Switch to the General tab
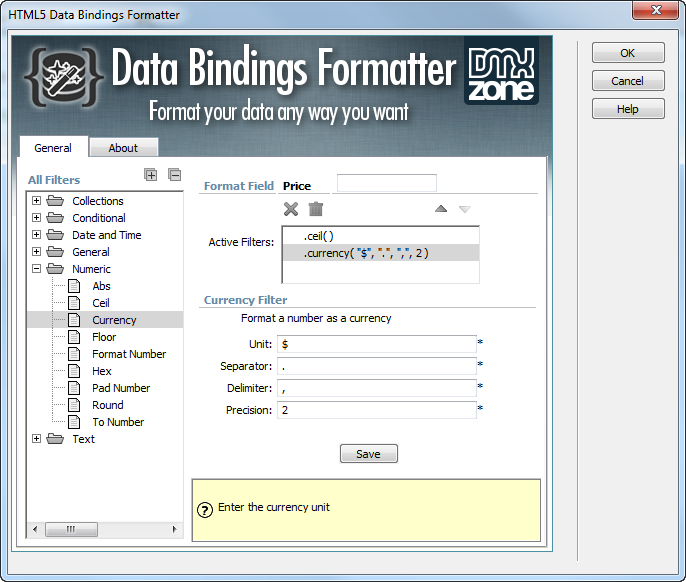Viewport: 686px width, 582px height. click(x=53, y=147)
